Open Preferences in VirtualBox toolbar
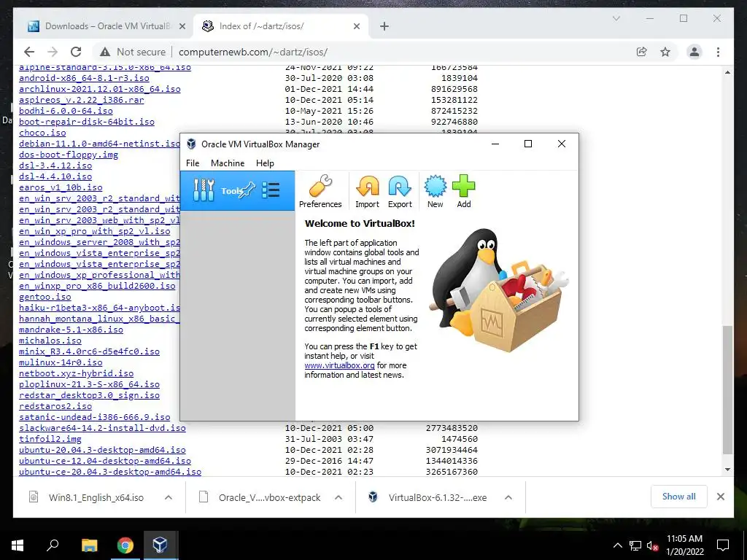Image resolution: width=747 pixels, height=560 pixels. point(320,192)
